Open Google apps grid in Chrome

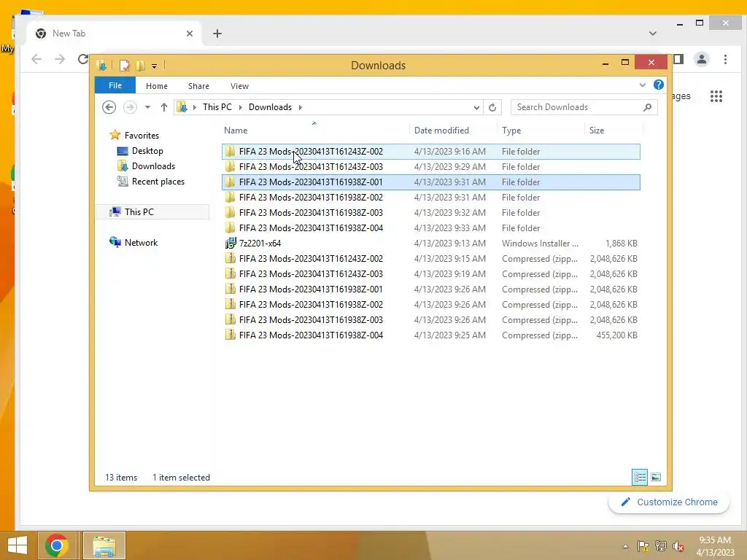pyautogui.click(x=716, y=96)
